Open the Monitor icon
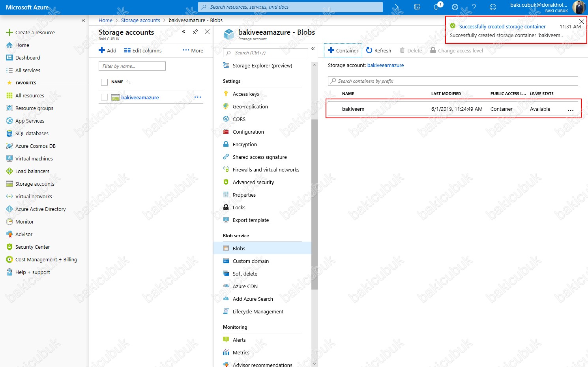 9,222
